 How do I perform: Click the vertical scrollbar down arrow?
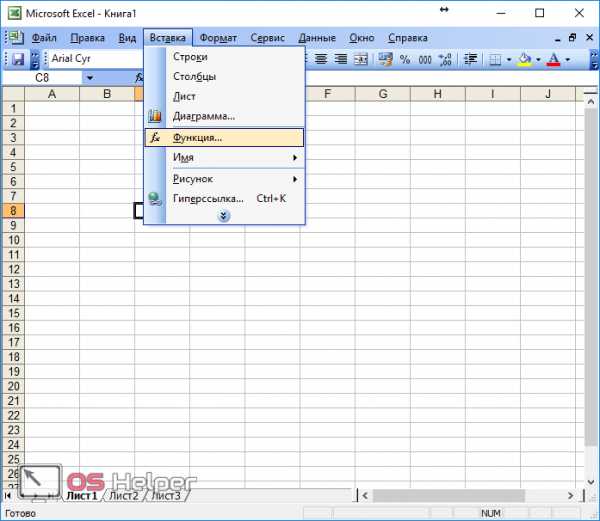pos(590,482)
